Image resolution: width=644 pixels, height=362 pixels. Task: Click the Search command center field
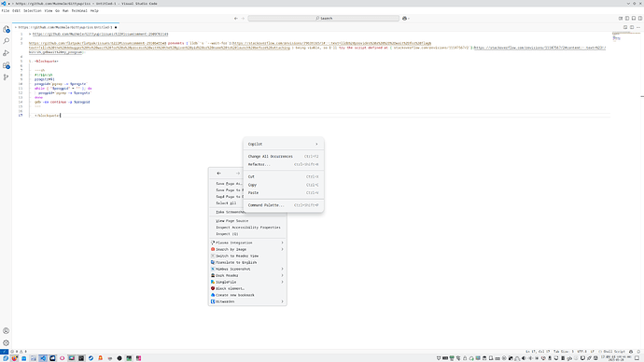coord(324,19)
